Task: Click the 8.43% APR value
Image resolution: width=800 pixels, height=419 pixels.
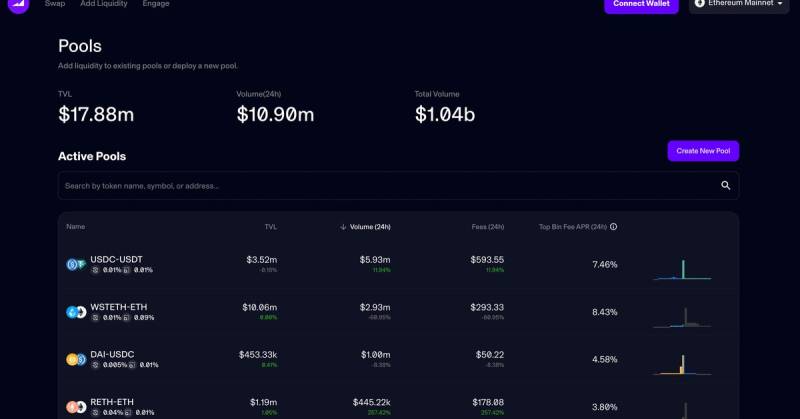Action: point(605,312)
